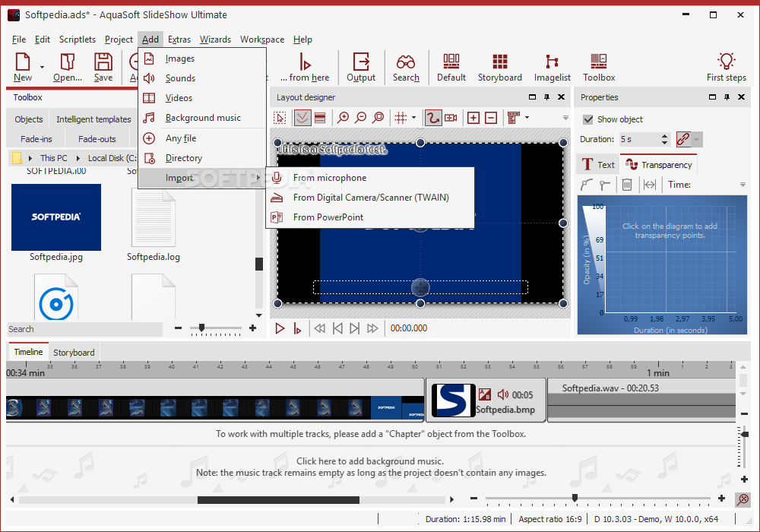Open dropdown beside duration link icon
Viewport: 760px width, 532px height.
pyautogui.click(x=696, y=140)
